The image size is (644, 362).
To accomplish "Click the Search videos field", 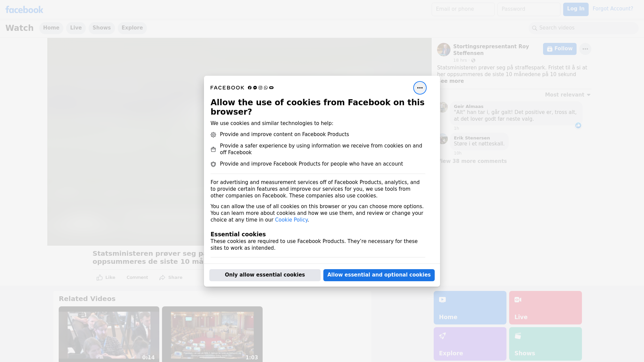I will pyautogui.click(x=584, y=28).
